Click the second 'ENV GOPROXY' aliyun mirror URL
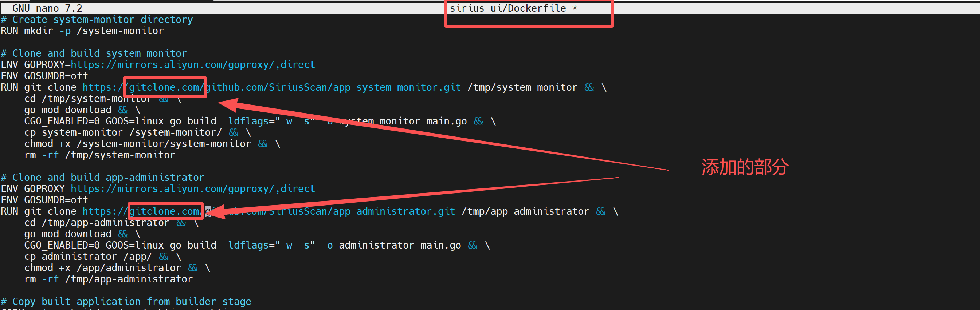This screenshot has width=980, height=310. tap(193, 189)
